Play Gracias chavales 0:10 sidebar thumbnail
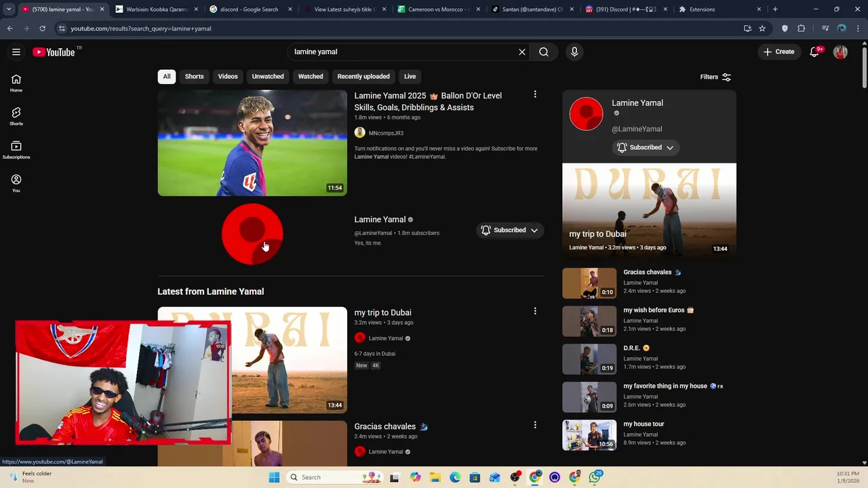The height and width of the screenshot is (488, 868). click(589, 283)
